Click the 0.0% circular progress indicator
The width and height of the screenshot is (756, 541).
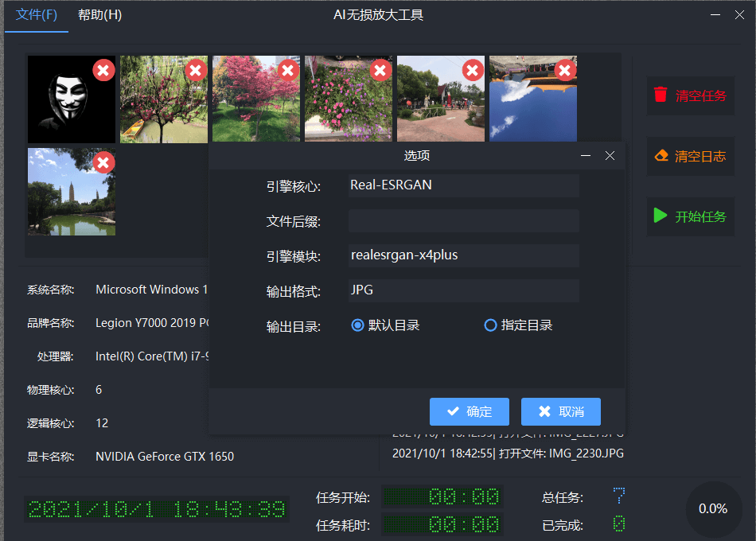(x=713, y=508)
